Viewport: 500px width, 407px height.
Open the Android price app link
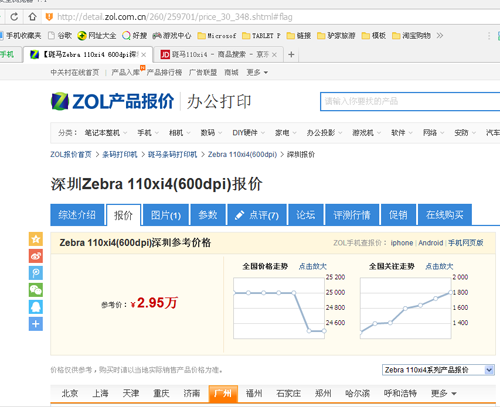pyautogui.click(x=431, y=243)
